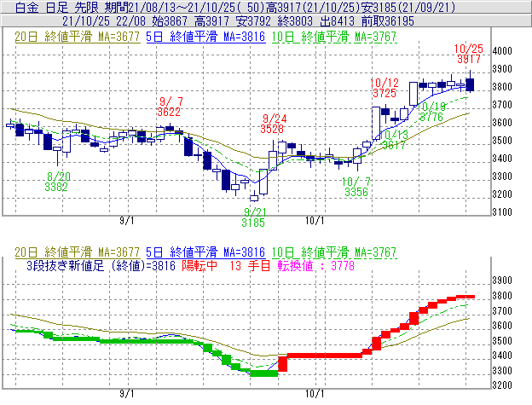Screen dimensions: 532x405
Task: Select the 10/19 3776 low label
Action: [431, 112]
